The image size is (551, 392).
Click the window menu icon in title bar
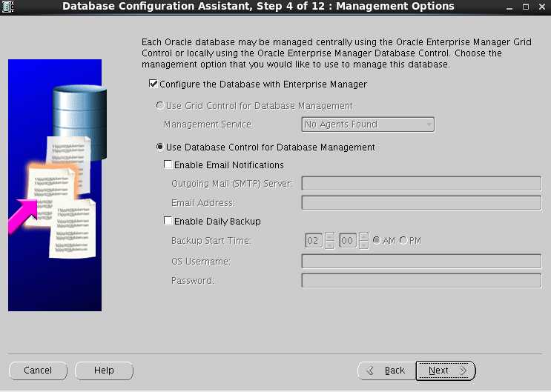pos(7,7)
